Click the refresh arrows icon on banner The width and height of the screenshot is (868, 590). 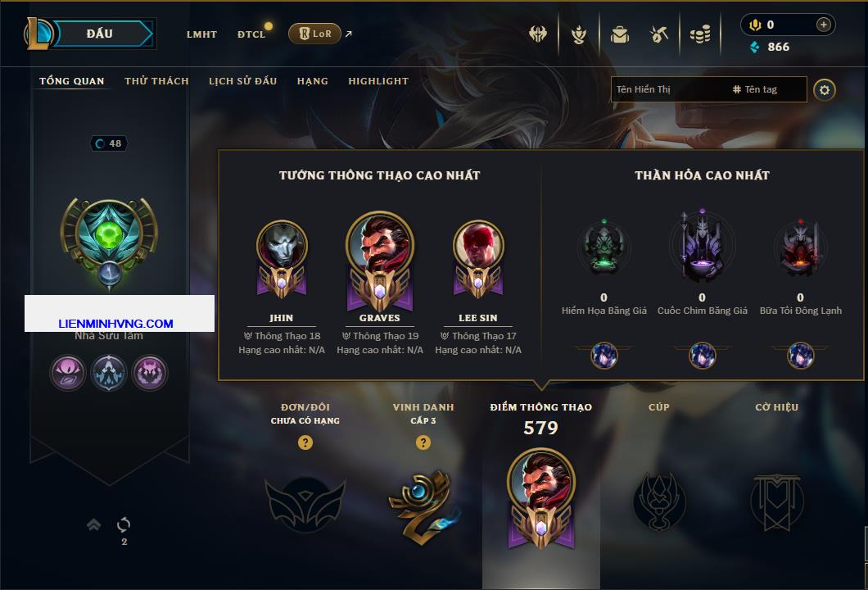[124, 524]
